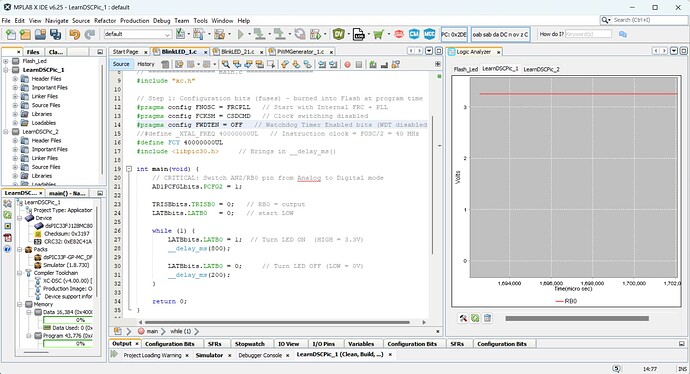This screenshot has height=374, width=690.
Task: Click the shopping cart icon
Action: tap(378, 34)
